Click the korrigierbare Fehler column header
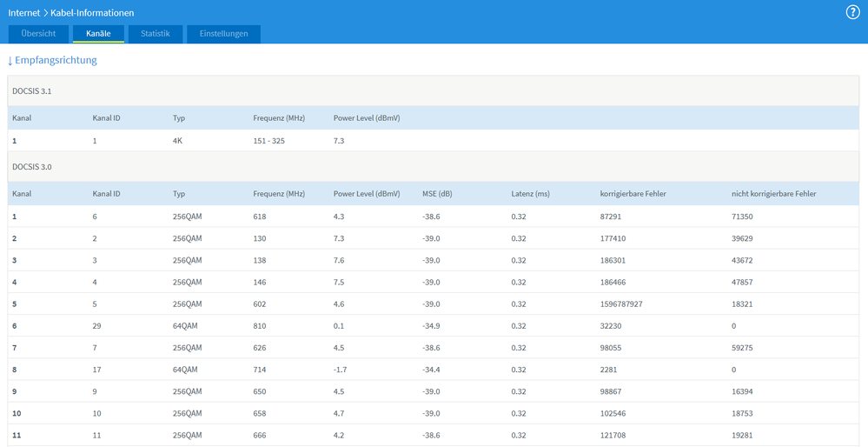 coord(633,194)
